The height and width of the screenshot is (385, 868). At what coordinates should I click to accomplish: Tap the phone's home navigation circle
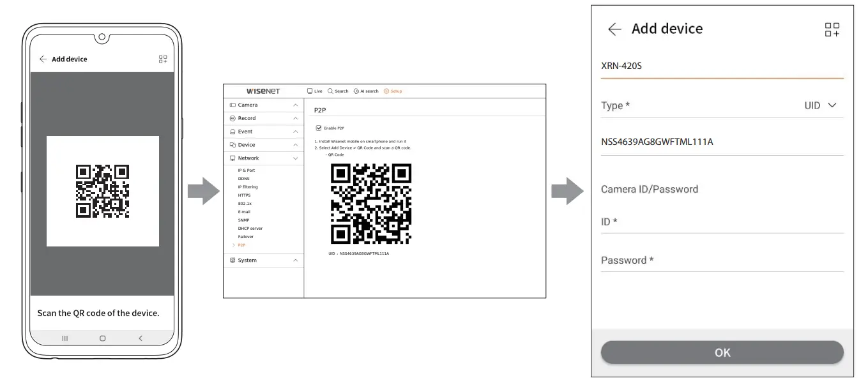(x=102, y=338)
